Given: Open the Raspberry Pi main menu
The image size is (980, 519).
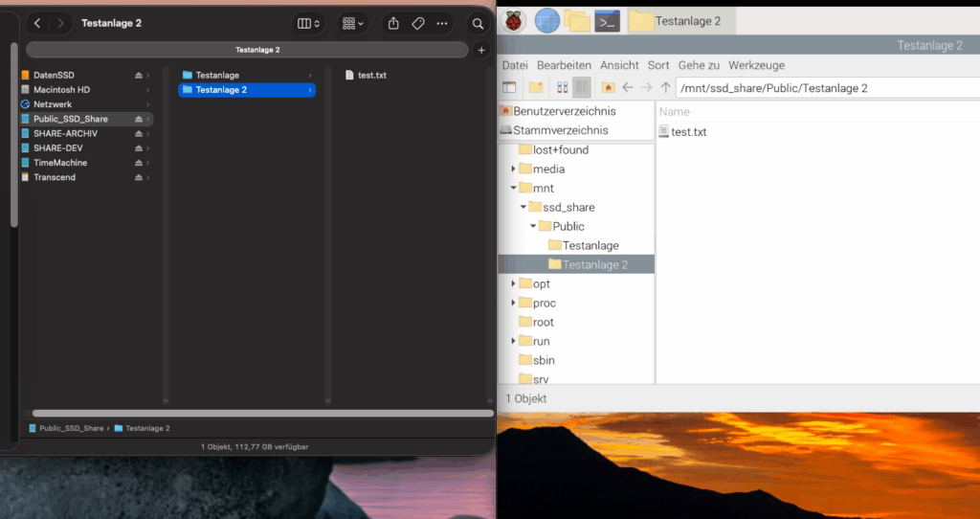Looking at the screenshot, I should pos(516,20).
